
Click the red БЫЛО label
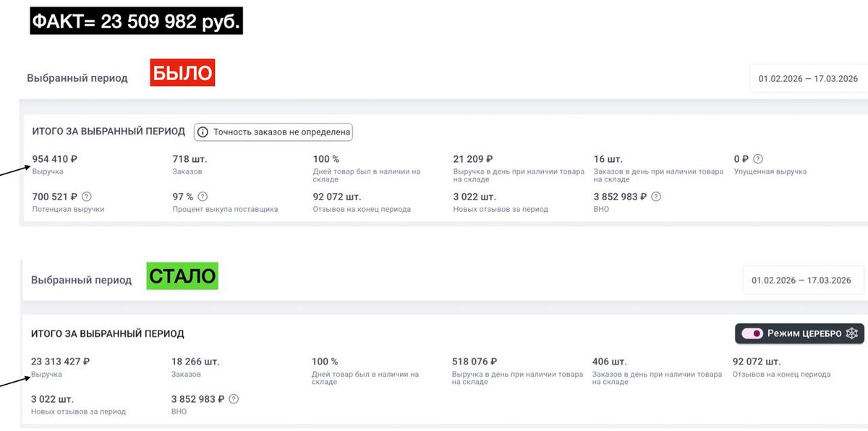coord(182,73)
